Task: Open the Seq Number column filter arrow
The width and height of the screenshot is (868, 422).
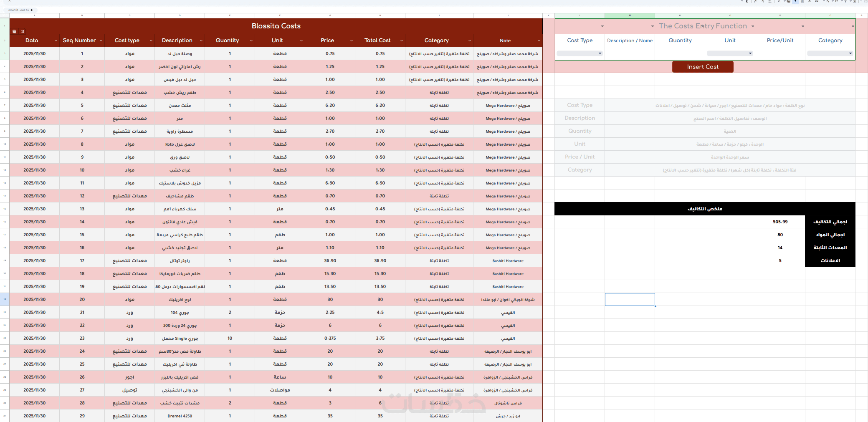Action: pos(101,40)
